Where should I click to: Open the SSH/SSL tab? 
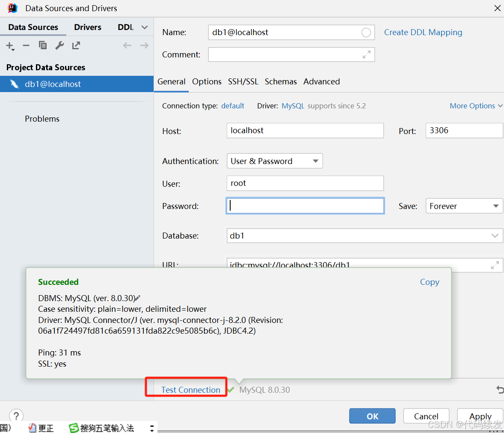243,82
